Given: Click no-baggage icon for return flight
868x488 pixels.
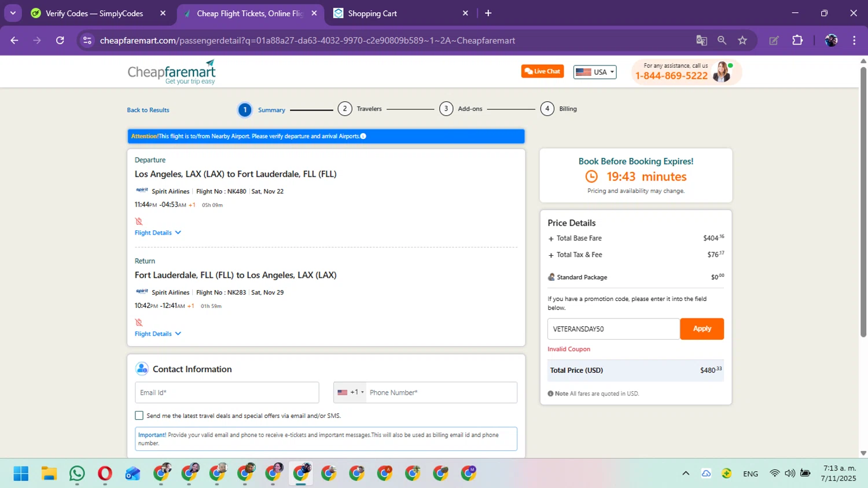Looking at the screenshot, I should tap(139, 322).
